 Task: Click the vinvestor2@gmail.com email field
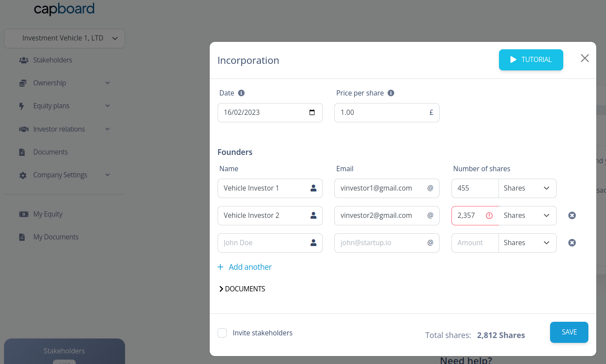point(387,215)
